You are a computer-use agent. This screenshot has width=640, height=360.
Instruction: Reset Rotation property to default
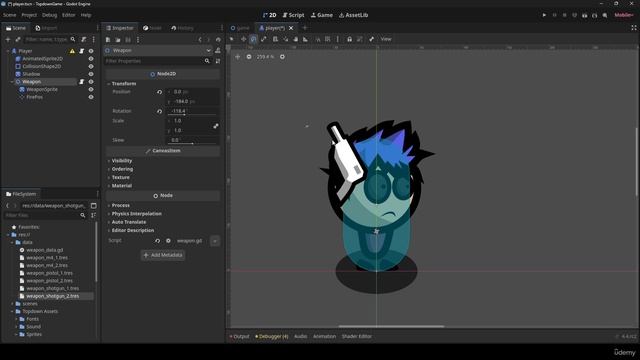coord(160,111)
